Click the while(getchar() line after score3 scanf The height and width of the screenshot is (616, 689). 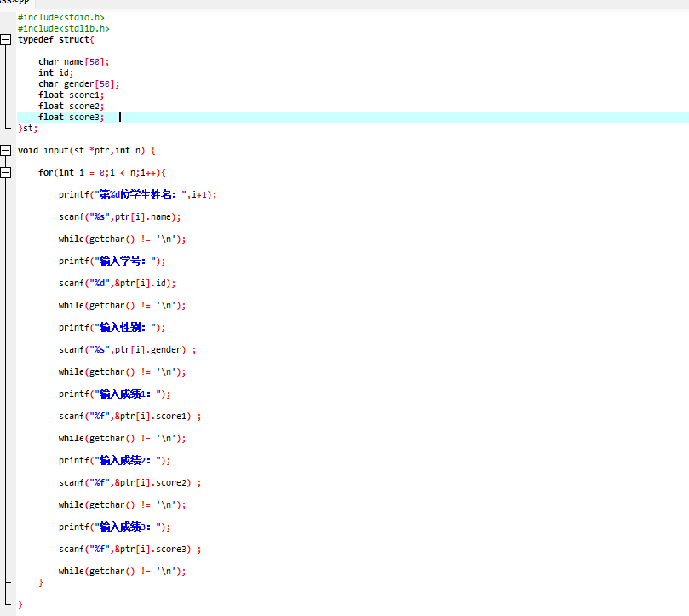pyautogui.click(x=122, y=571)
